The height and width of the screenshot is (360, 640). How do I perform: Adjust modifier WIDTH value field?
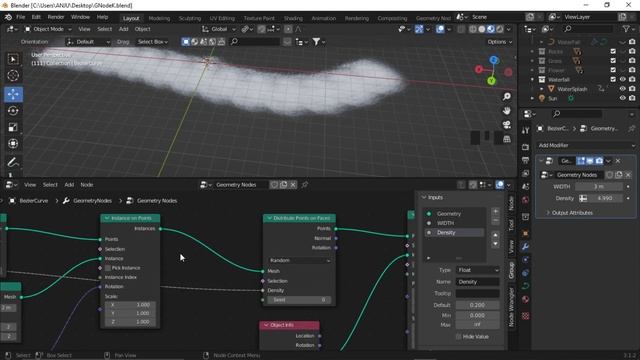click(x=599, y=187)
